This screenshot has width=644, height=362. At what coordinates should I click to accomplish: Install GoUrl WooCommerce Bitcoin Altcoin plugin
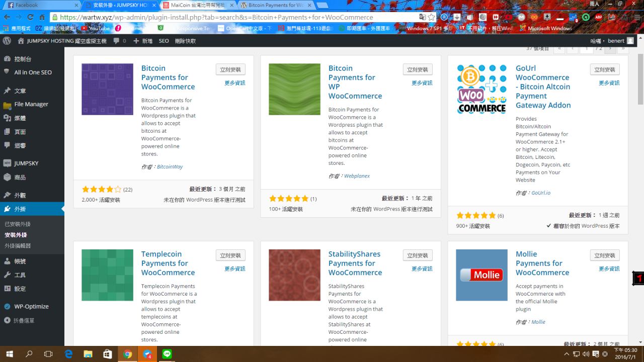point(605,69)
